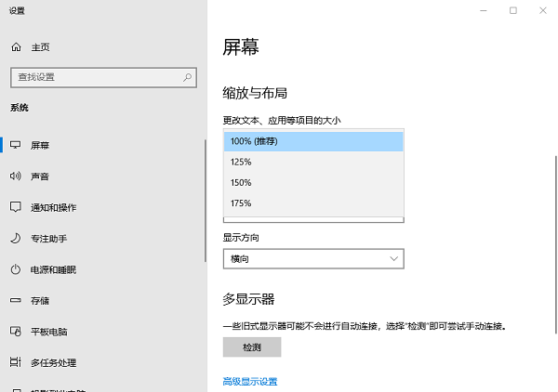Click the Home (主页) house icon

[16, 46]
